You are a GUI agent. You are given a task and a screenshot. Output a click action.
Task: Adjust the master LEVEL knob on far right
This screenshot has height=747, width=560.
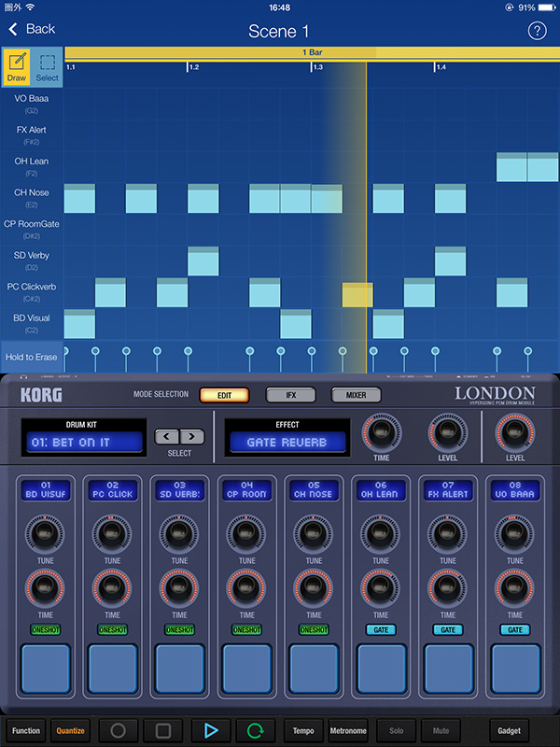[x=515, y=432]
